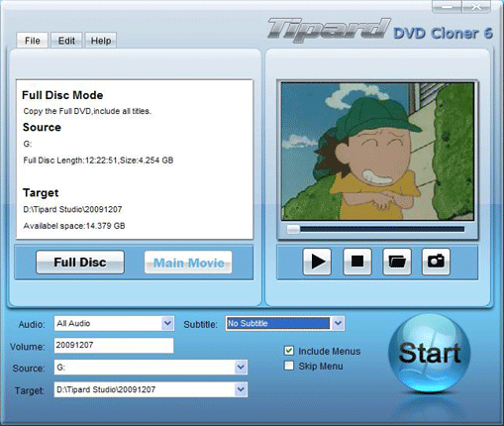This screenshot has width=504, height=426.
Task: Click the Target path D:\Tipard Studio\20091207 in info panel
Action: point(72,209)
